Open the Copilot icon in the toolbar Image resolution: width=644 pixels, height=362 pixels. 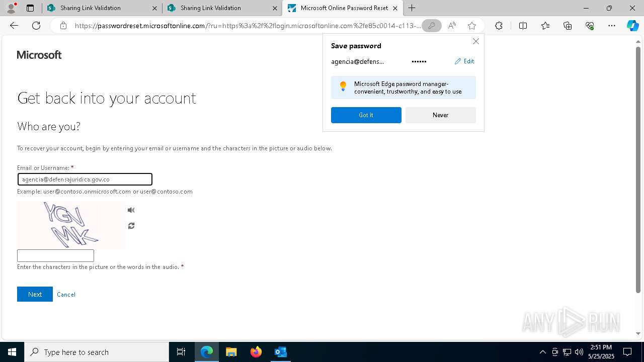pos(632,26)
